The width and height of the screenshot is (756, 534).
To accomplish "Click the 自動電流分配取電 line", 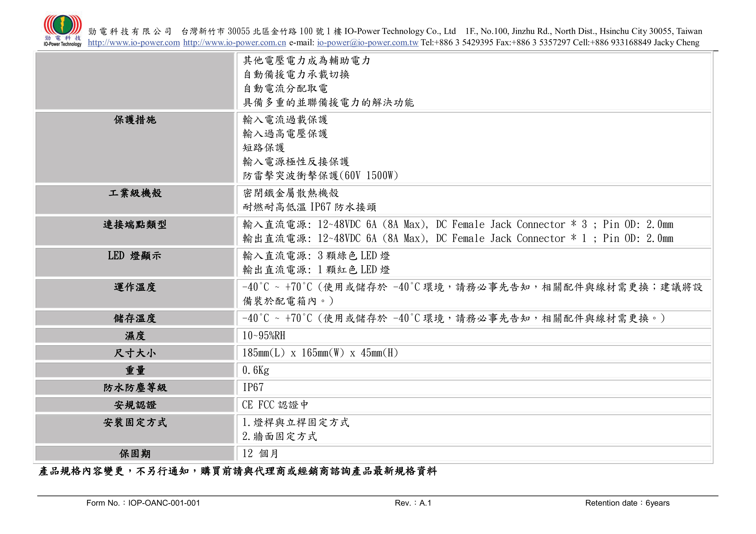I will pos(285,88).
